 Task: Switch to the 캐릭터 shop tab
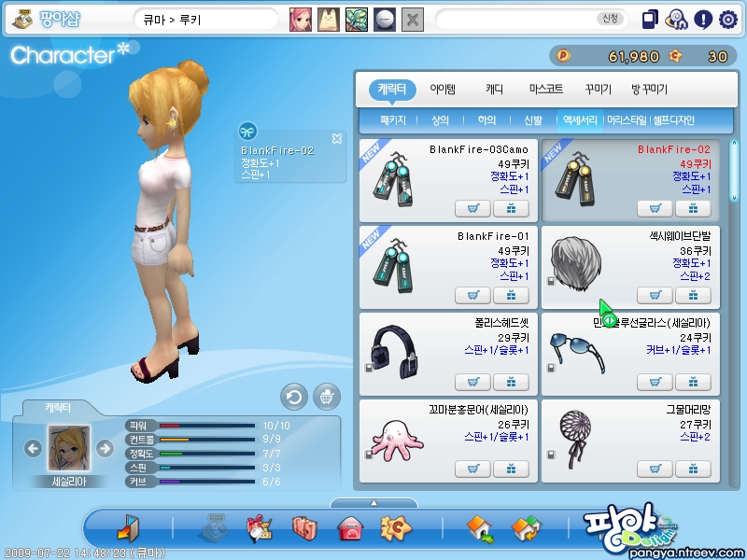pyautogui.click(x=392, y=89)
